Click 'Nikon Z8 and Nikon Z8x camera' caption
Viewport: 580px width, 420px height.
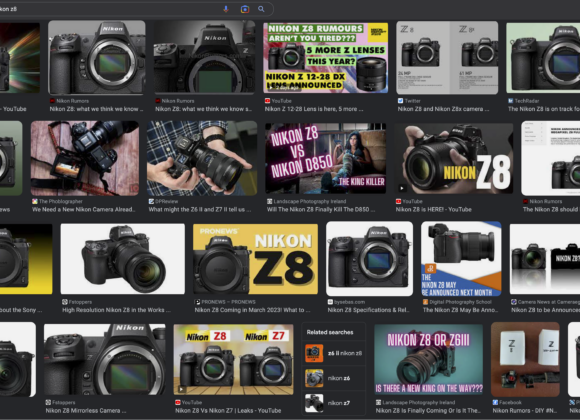coord(443,109)
